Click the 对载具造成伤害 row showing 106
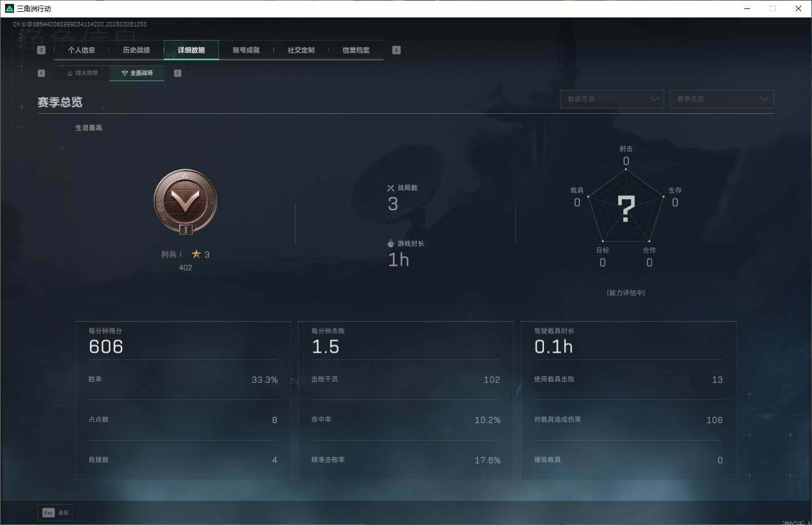Image resolution: width=812 pixels, height=525 pixels. (x=628, y=420)
